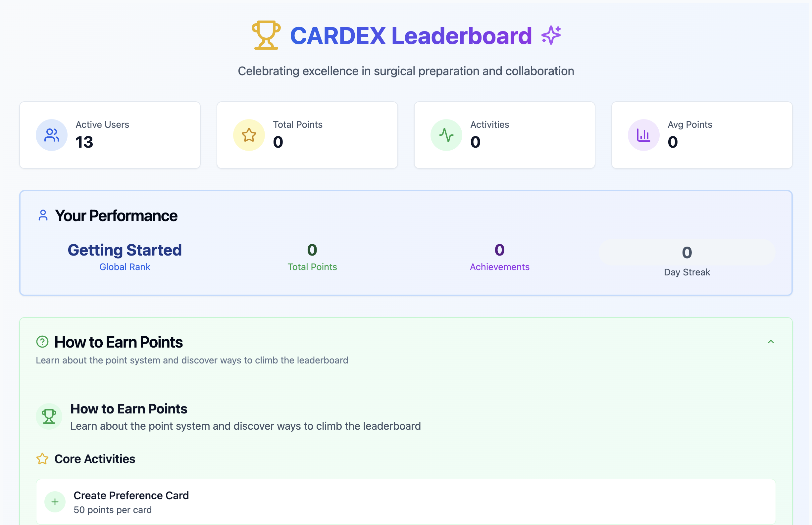The image size is (812, 525).
Task: Click the person icon next to Your Performance
Action: [42, 215]
